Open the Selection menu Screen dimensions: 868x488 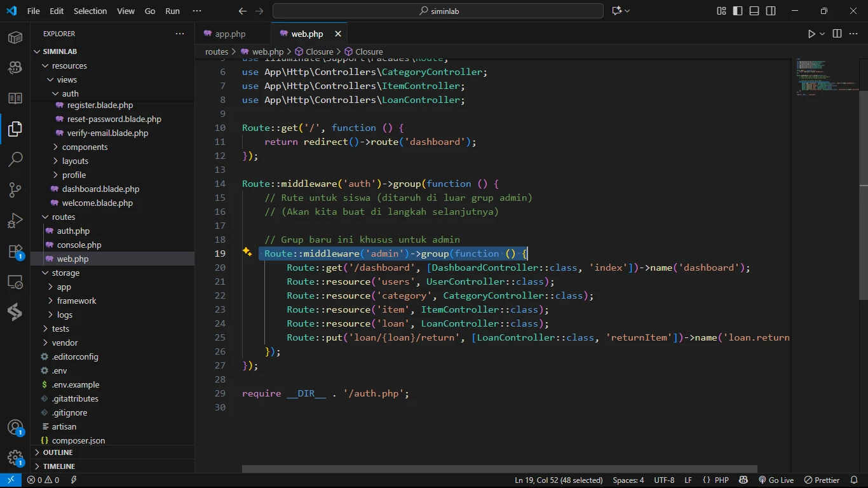point(90,11)
